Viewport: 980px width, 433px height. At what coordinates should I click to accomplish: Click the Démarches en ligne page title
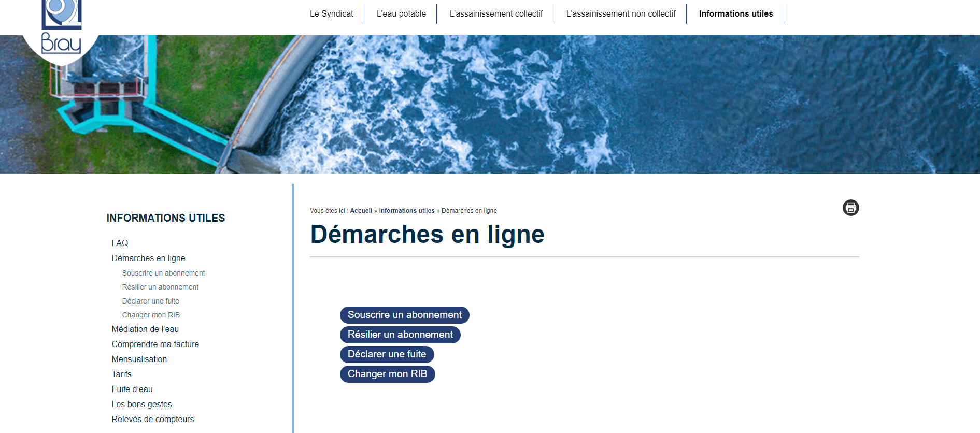(427, 234)
